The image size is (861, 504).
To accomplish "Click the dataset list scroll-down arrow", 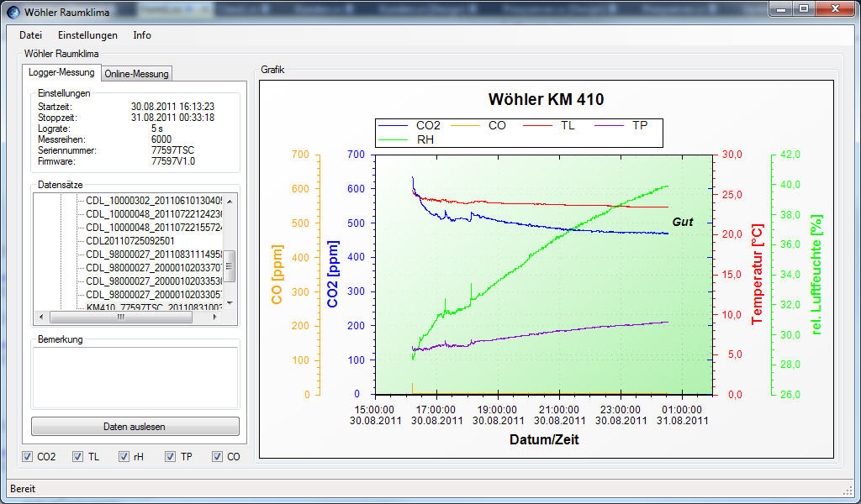I will [x=230, y=302].
